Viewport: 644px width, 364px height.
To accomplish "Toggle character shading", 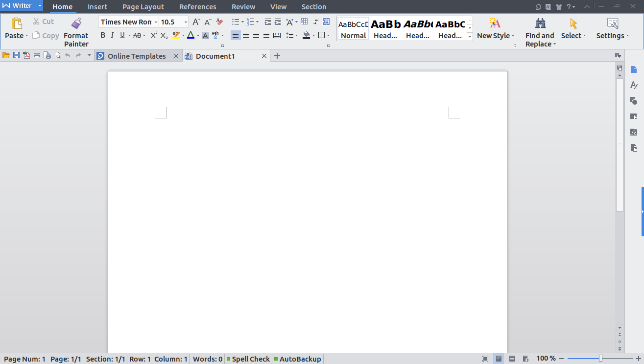I will pos(205,35).
